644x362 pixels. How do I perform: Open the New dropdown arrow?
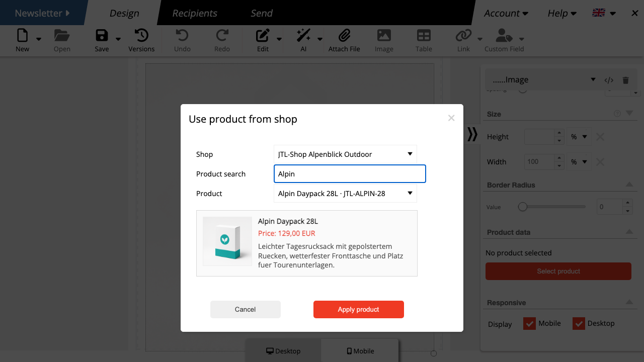(x=39, y=39)
